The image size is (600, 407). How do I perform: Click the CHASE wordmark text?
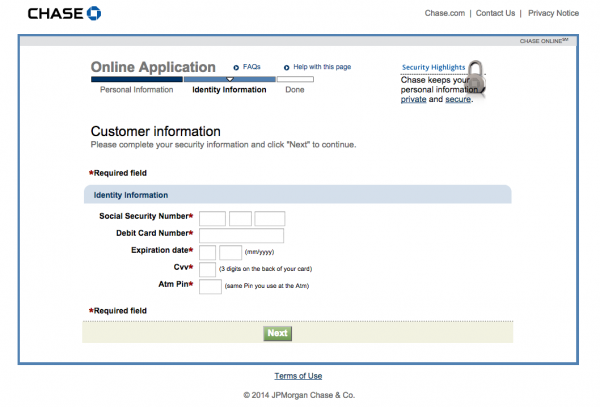(55, 14)
